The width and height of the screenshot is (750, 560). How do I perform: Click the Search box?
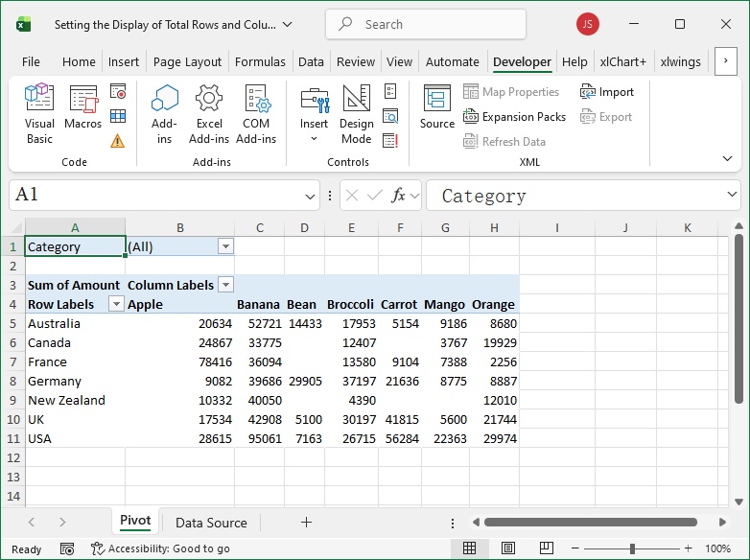pyautogui.click(x=426, y=24)
